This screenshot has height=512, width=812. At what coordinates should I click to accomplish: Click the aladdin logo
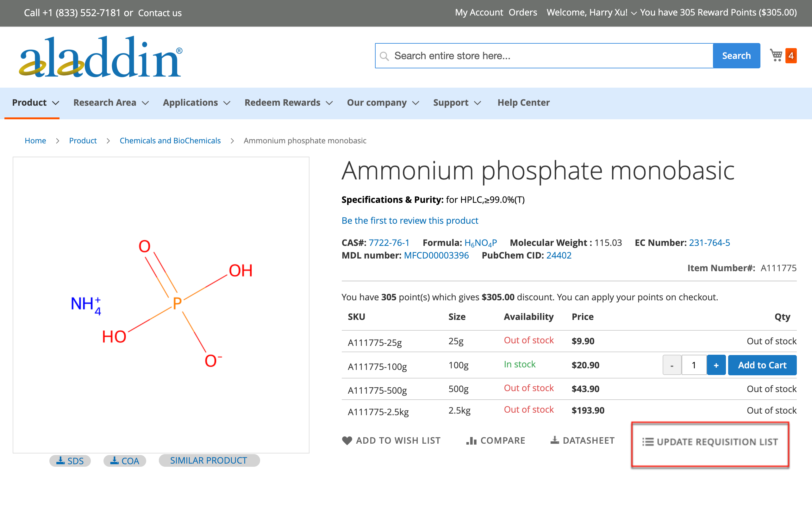coord(101,57)
